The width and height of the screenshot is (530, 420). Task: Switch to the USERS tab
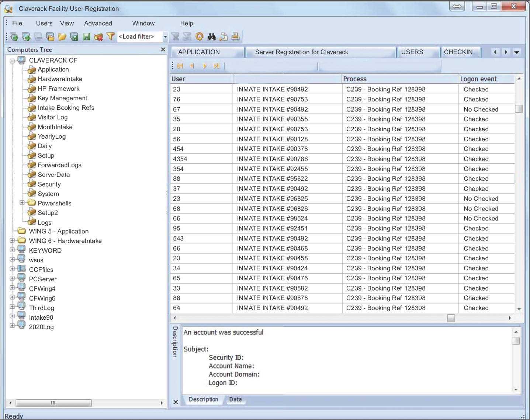pos(412,52)
